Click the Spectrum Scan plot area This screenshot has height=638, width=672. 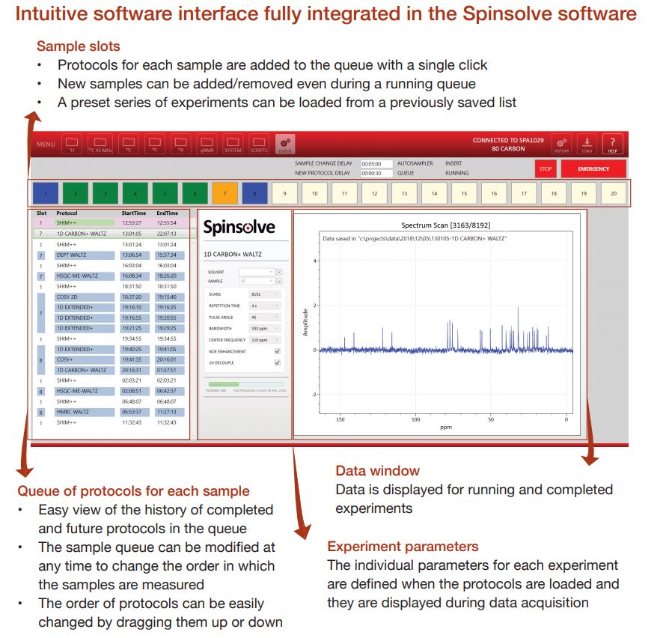tap(446, 323)
